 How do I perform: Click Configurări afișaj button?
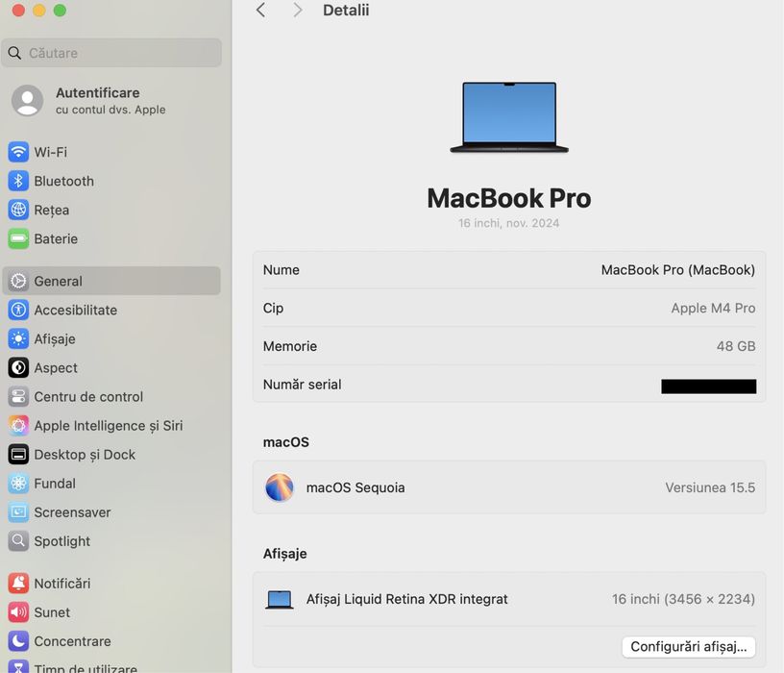click(689, 646)
